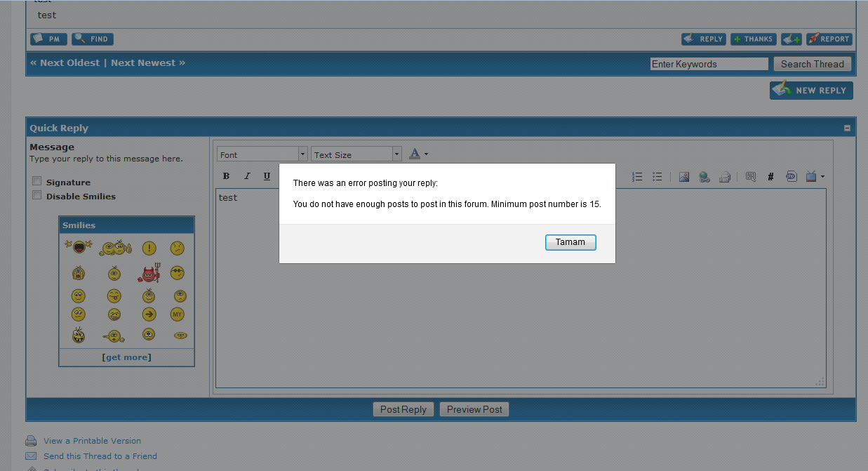Insert the squashed flat smiley

click(x=180, y=336)
